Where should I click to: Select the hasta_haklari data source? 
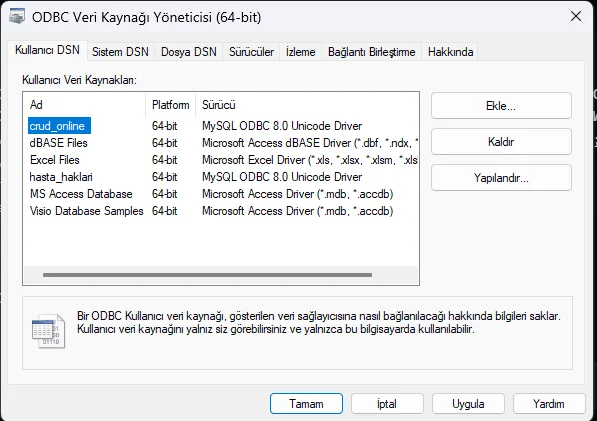(61, 177)
